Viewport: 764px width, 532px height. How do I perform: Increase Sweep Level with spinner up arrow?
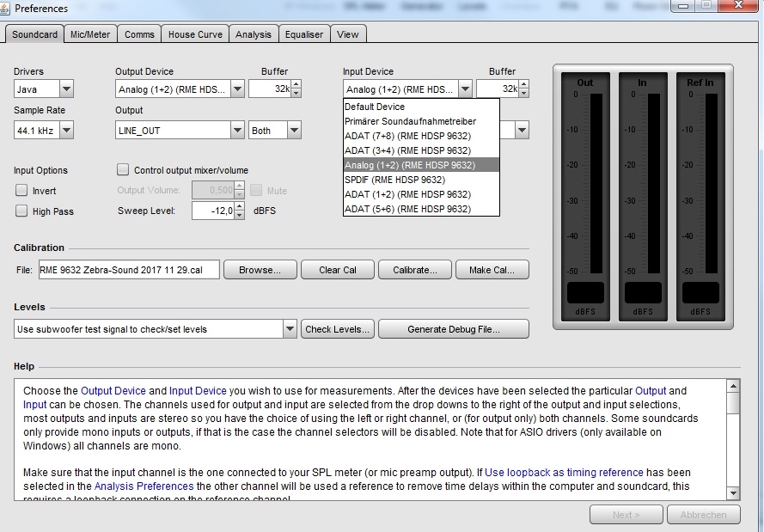tap(238, 206)
